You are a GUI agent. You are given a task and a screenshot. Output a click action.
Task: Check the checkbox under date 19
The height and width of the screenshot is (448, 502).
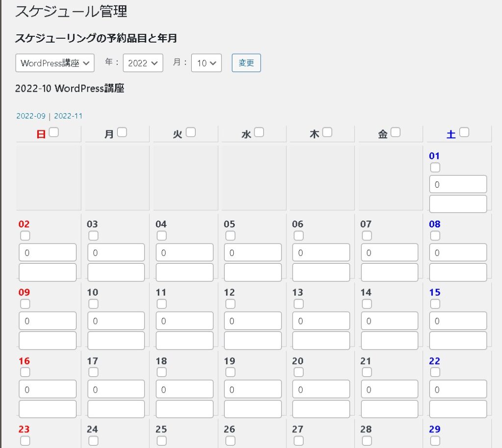click(x=230, y=372)
